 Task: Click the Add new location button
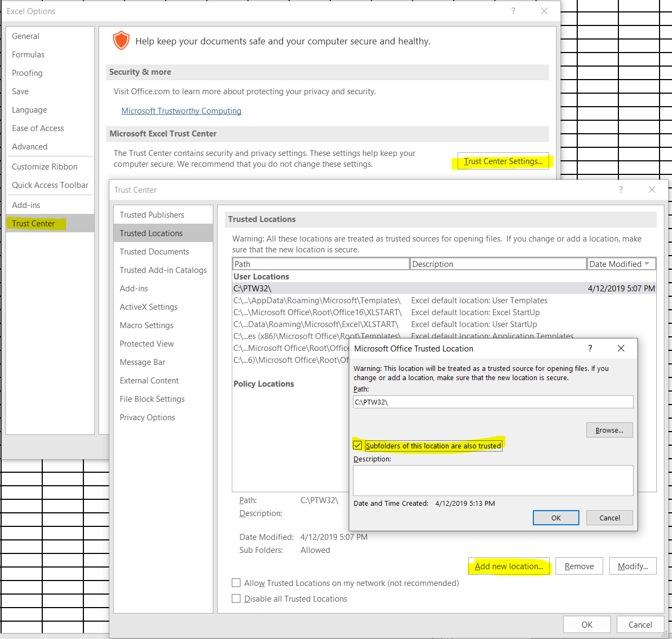pos(509,566)
